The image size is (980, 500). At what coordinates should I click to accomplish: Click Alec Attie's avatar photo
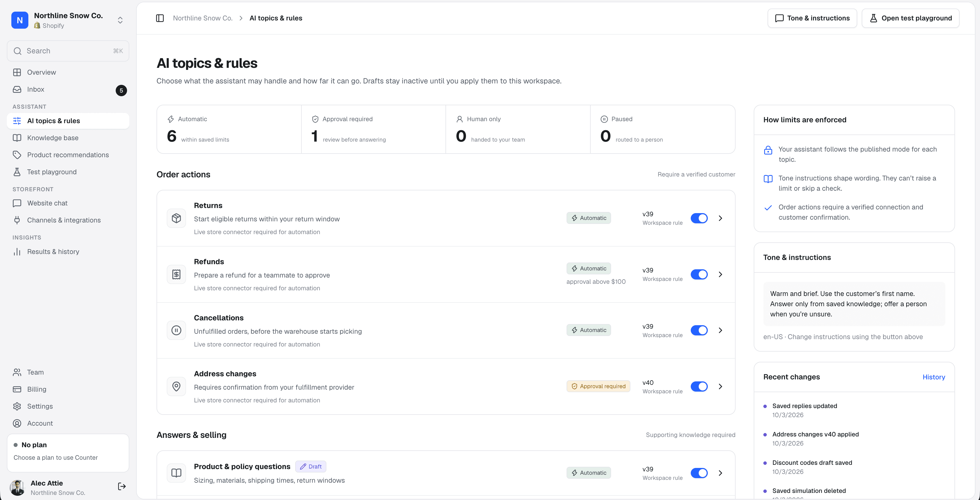[x=18, y=488]
